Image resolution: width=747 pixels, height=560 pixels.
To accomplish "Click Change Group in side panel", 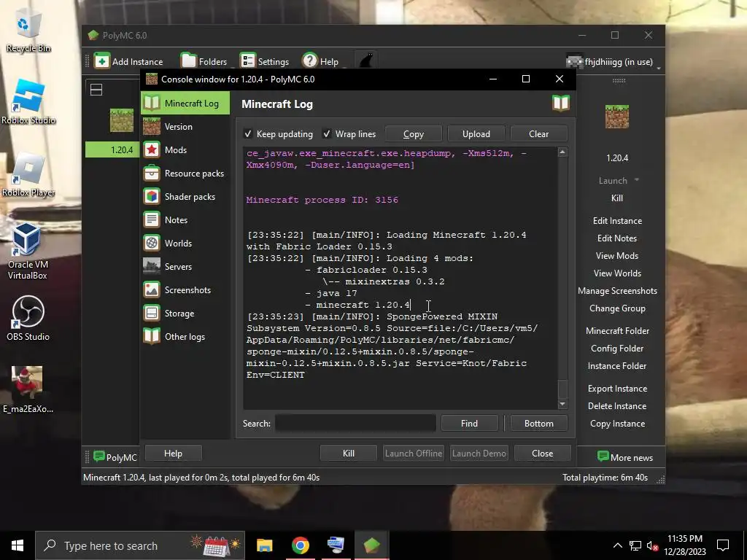I will [617, 308].
